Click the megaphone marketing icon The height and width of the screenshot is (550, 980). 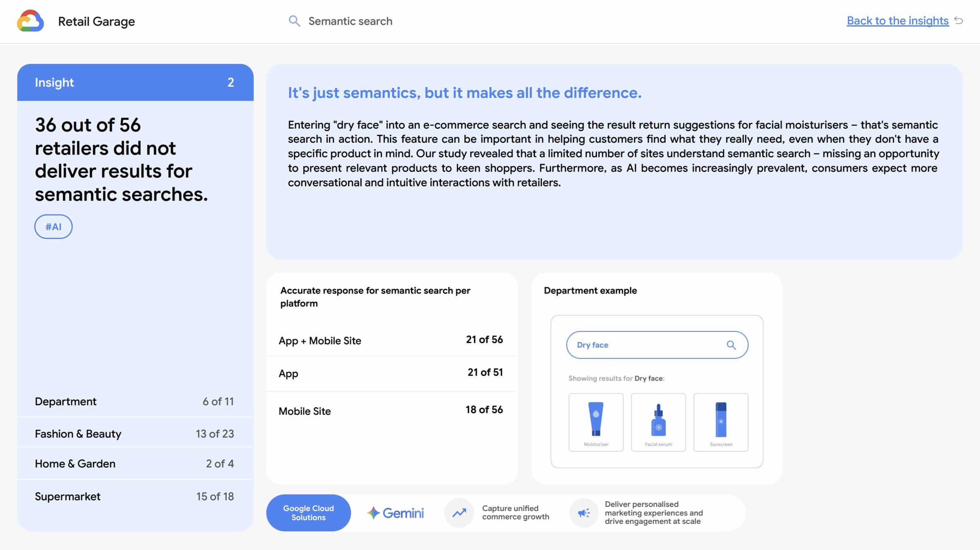[584, 513]
